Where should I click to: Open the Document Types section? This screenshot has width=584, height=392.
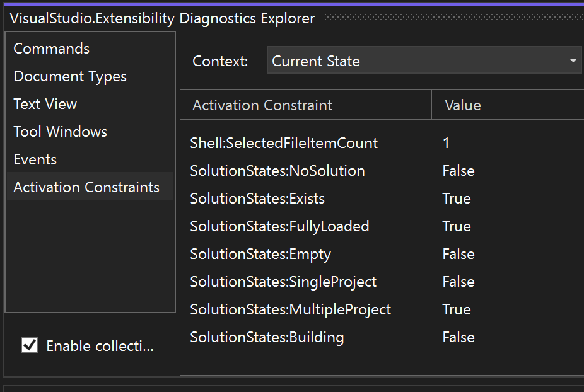click(x=69, y=76)
